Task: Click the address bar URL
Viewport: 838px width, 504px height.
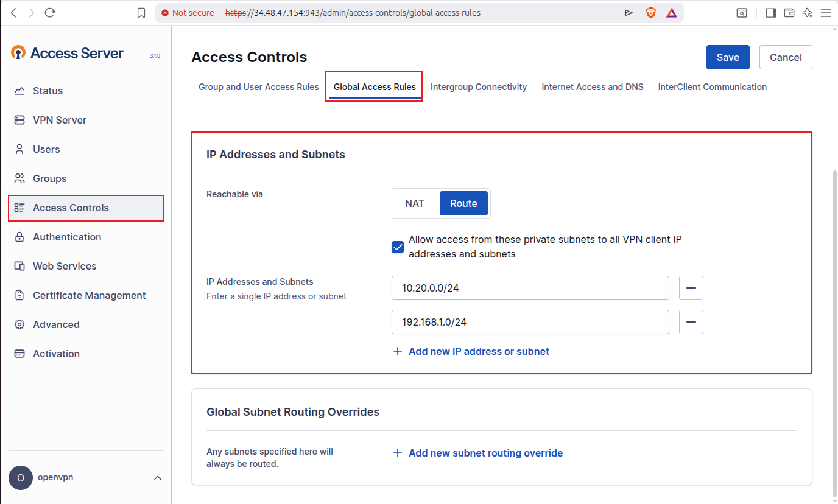Action: click(353, 13)
